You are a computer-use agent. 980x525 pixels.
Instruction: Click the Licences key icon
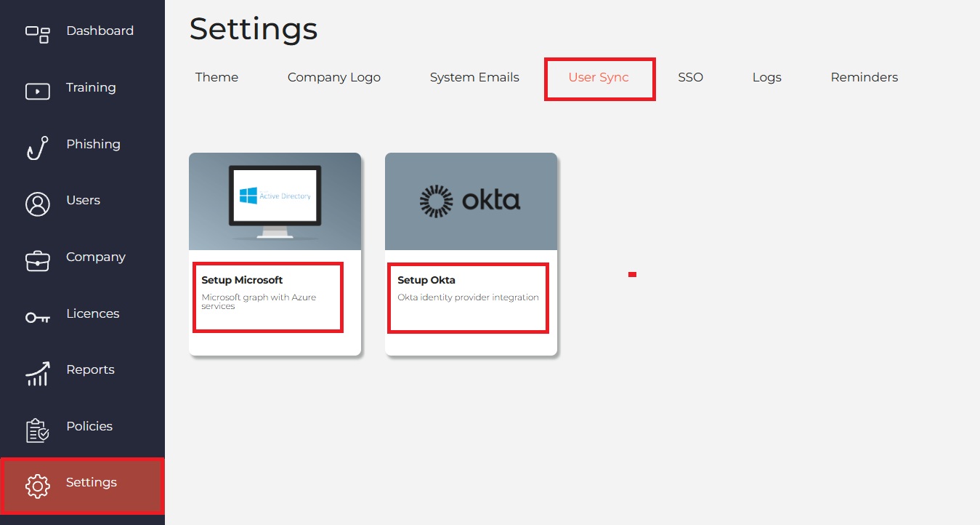38,318
